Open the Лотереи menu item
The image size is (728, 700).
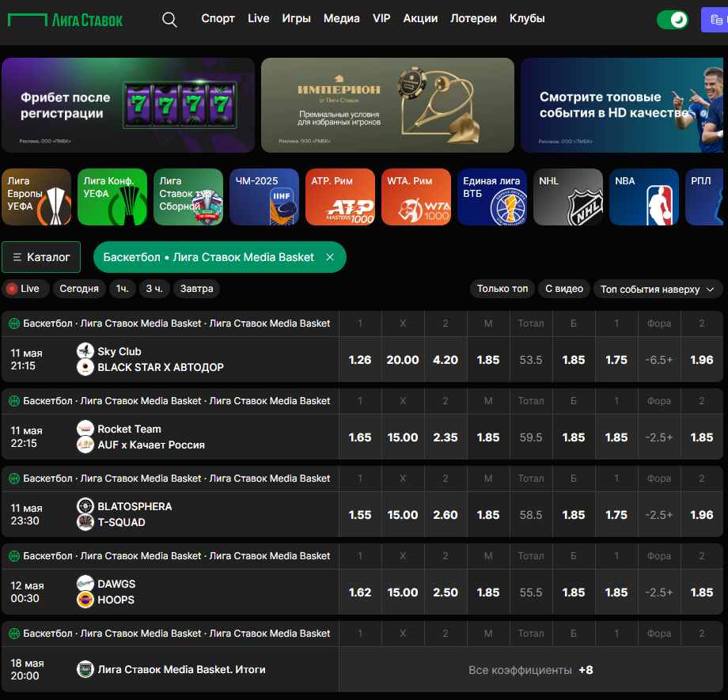tap(473, 18)
